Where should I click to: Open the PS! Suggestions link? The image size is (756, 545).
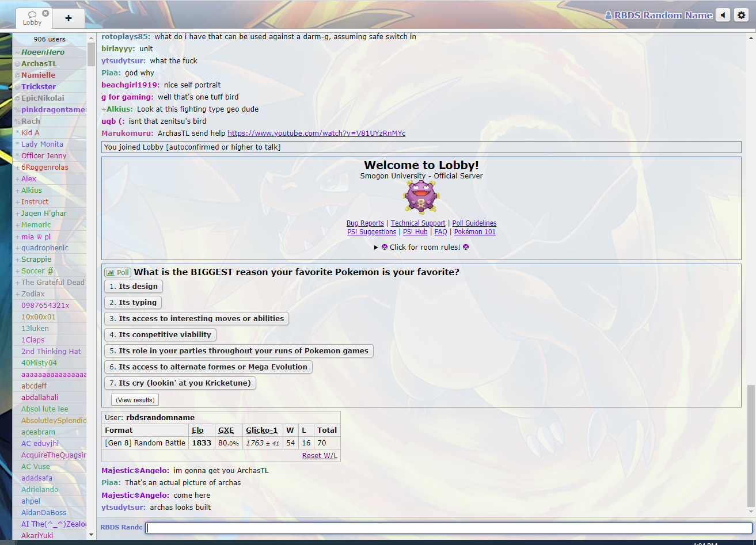[371, 232]
